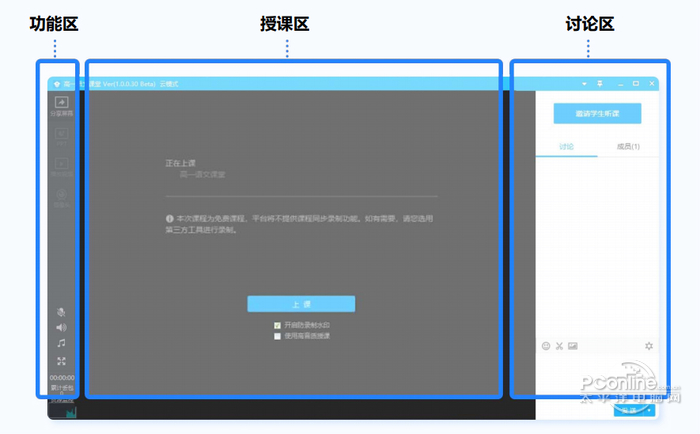Click the info icon beside the course notice

[x=170, y=219]
